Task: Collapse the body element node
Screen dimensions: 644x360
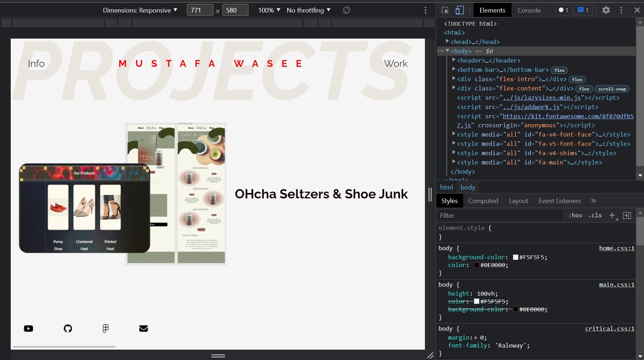Action: click(x=447, y=51)
